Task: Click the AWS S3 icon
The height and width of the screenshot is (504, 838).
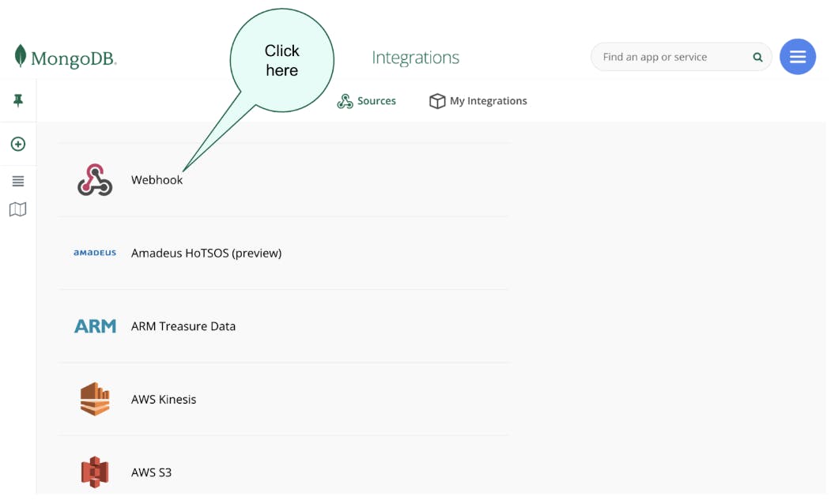Action: coord(95,472)
